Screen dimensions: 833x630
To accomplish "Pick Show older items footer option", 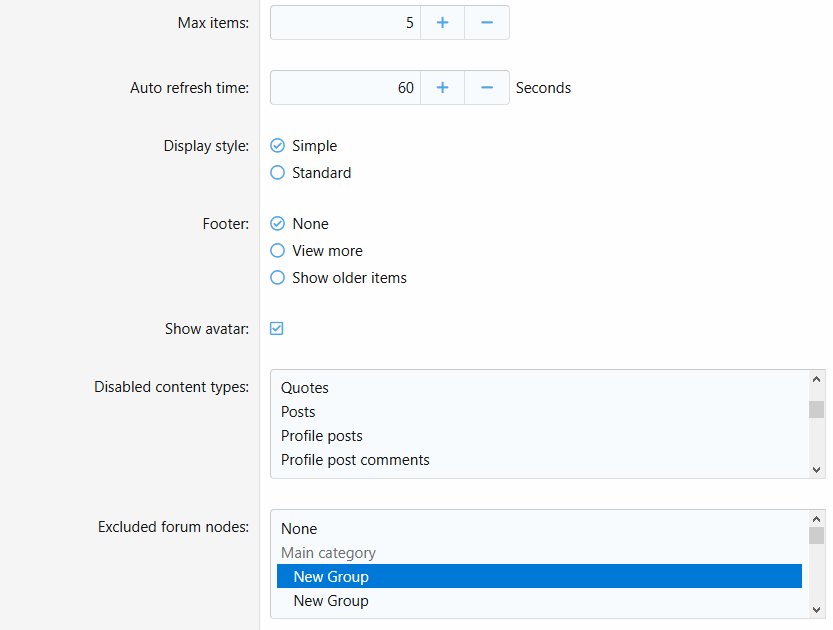I will coord(278,278).
